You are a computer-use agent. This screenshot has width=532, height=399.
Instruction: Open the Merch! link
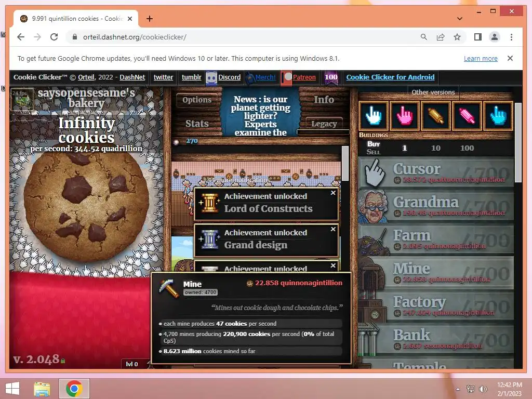tap(265, 77)
